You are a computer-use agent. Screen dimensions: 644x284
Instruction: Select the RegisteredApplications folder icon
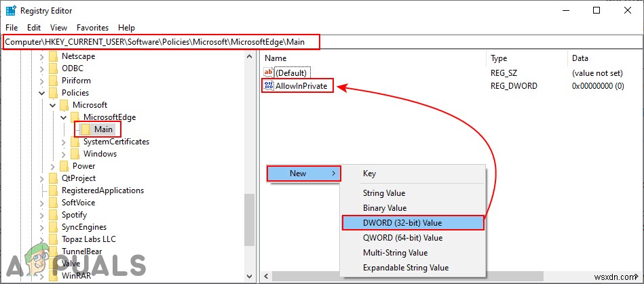[x=54, y=190]
